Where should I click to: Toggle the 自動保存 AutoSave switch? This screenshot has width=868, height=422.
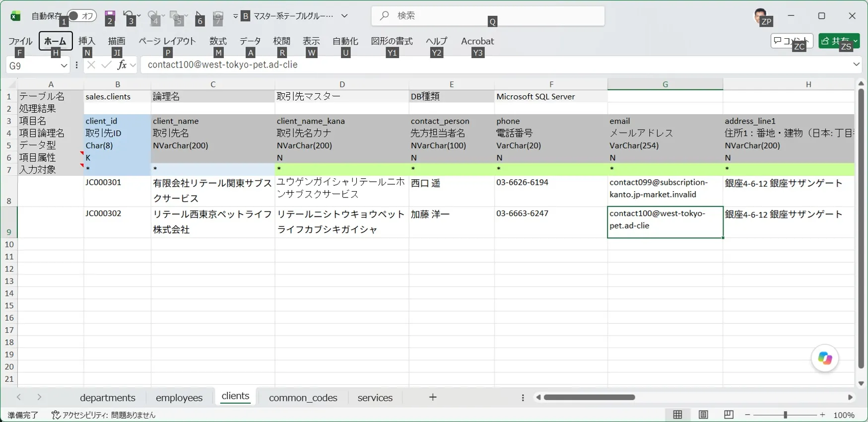tap(81, 16)
